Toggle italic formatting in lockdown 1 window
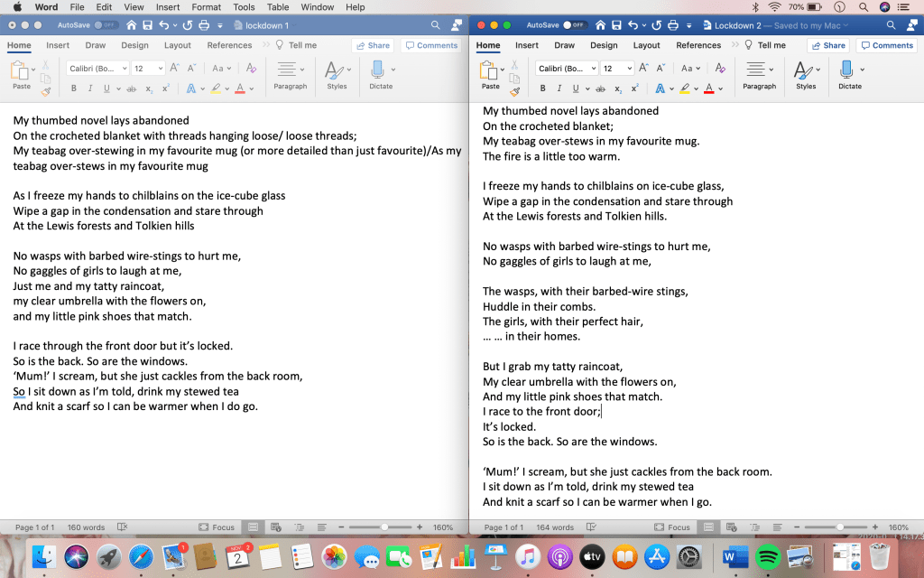This screenshot has height=578, width=924. 89,89
